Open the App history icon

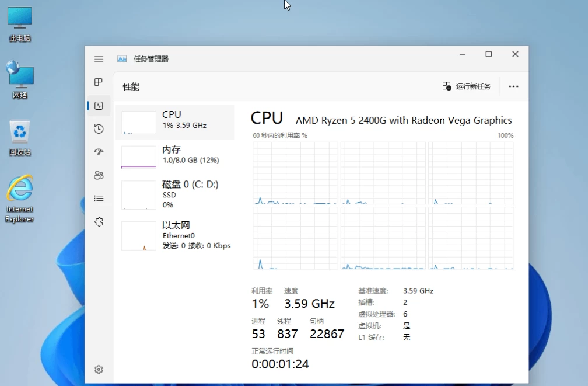(x=99, y=129)
